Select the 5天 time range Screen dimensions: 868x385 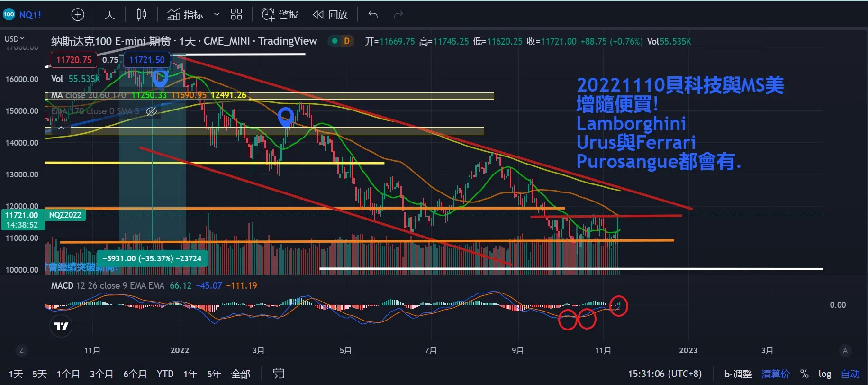click(40, 374)
